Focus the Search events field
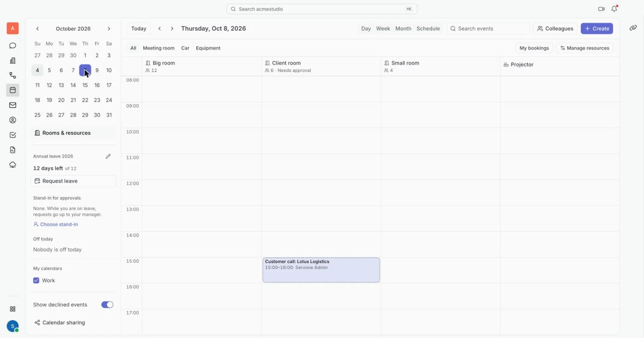The image size is (644, 338). [488, 29]
